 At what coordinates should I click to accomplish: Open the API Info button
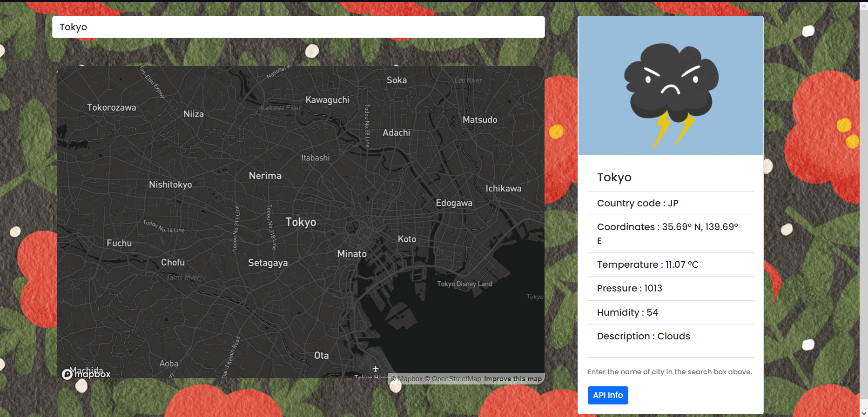click(x=608, y=395)
